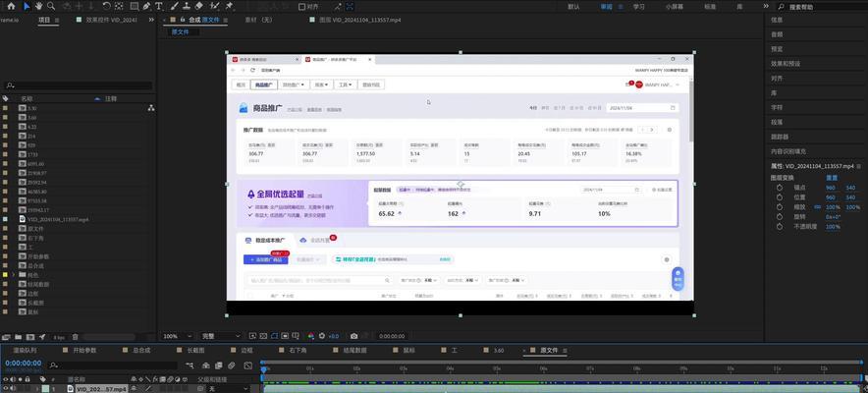Select the Brush tool
Viewport: 868px width, 393px height.
pyautogui.click(x=174, y=6)
